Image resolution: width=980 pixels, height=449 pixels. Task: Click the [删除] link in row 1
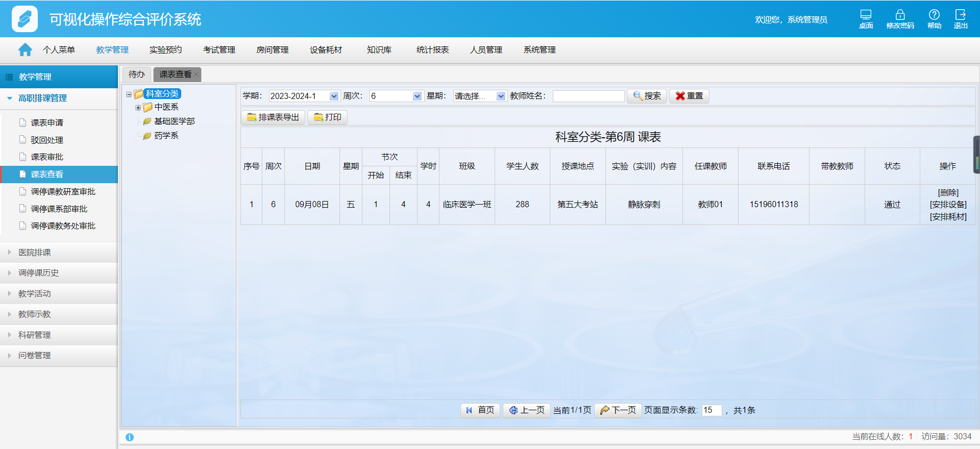point(948,192)
